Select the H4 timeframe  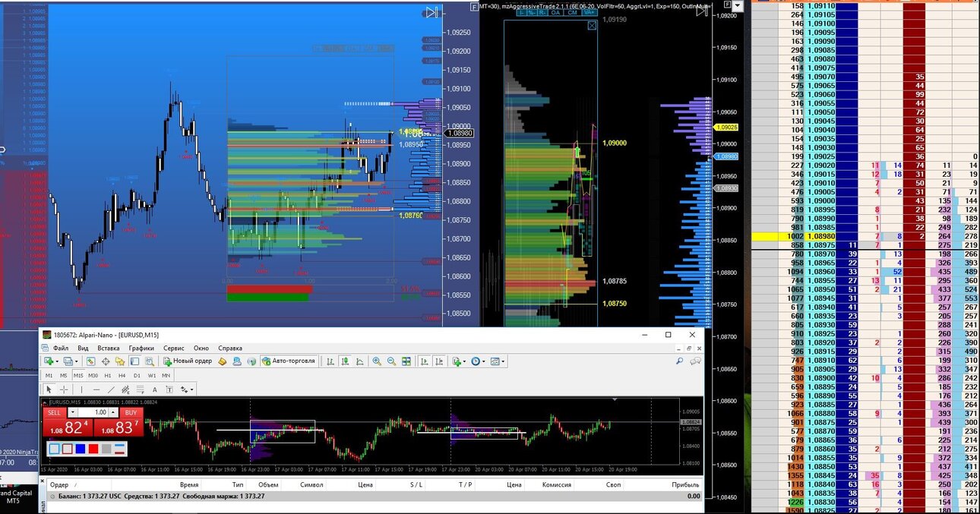[x=122, y=376]
